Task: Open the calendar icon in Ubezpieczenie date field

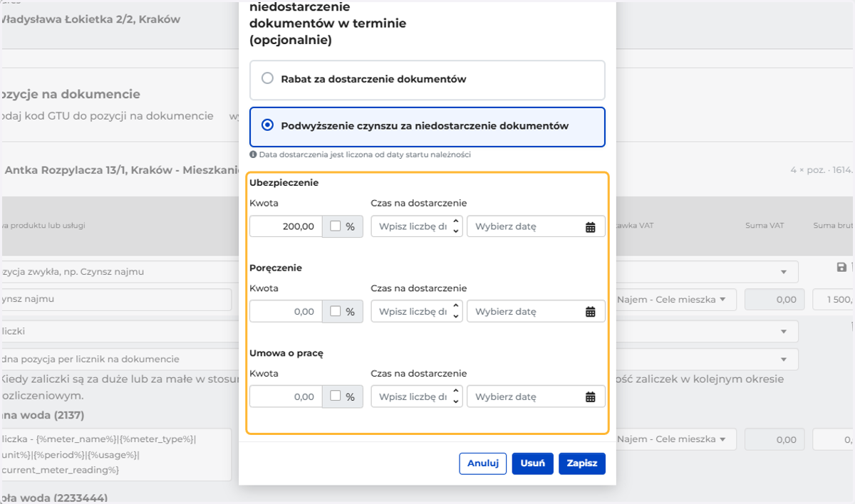Action: [590, 227]
